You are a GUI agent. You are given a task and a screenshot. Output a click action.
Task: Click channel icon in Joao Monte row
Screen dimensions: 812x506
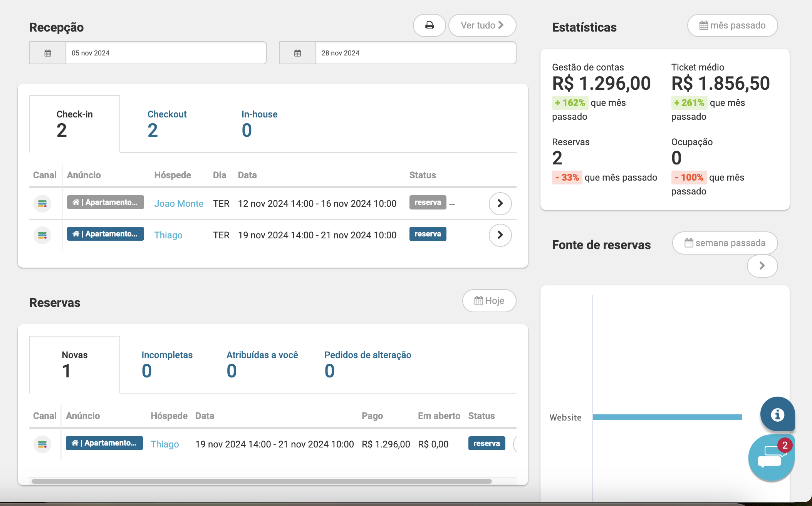point(42,203)
